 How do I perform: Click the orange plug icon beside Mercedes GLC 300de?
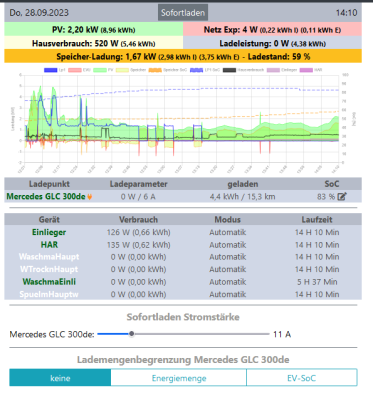pyautogui.click(x=90, y=197)
